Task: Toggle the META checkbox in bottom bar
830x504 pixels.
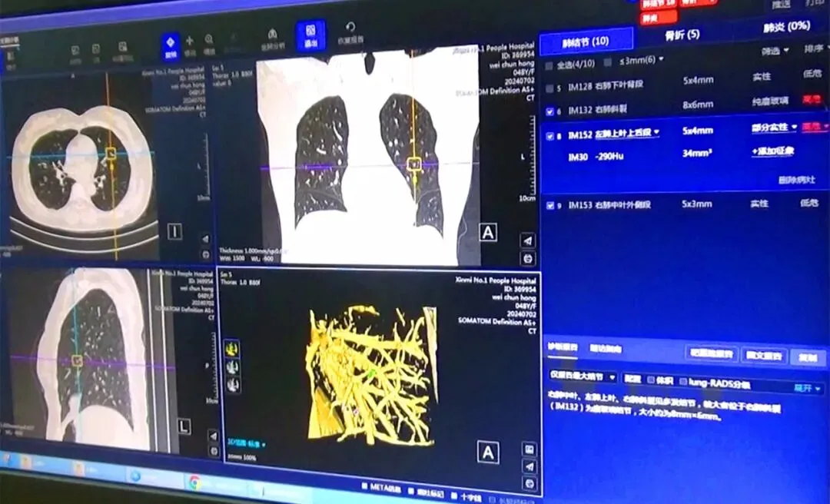Action: point(364,486)
